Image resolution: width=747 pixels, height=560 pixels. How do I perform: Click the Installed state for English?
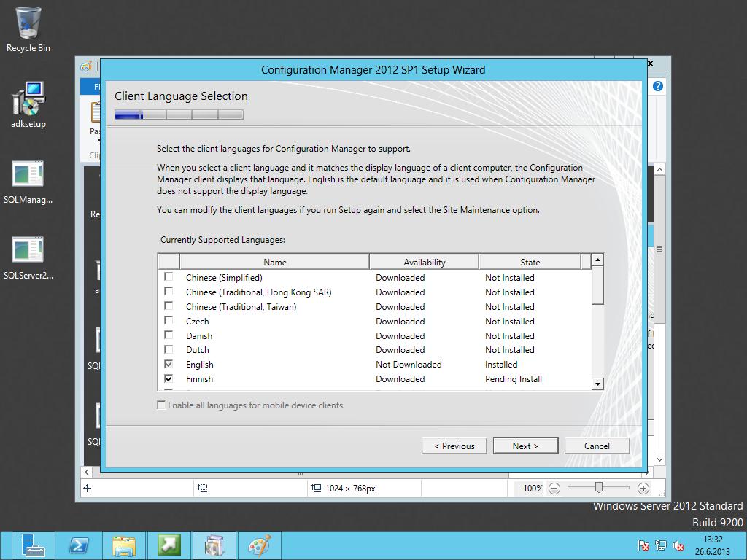coord(500,365)
